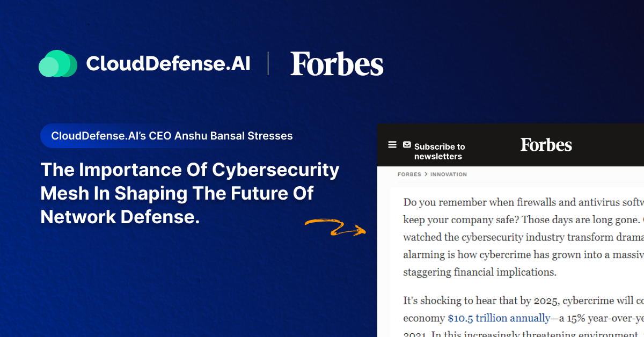Click the "staggering financial implications" line

[x=480, y=272]
